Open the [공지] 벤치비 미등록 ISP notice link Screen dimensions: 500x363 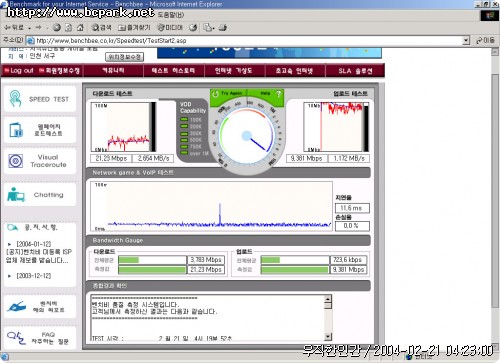click(39, 256)
